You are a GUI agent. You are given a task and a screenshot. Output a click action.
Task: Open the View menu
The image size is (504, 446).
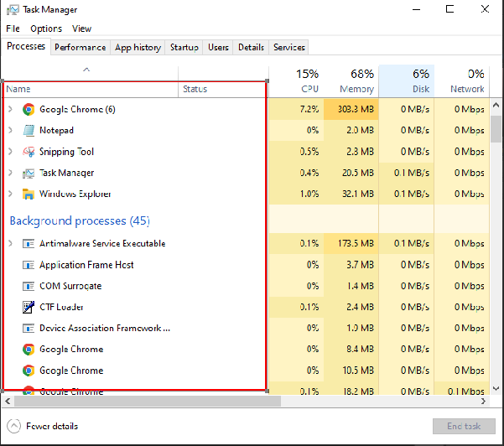tap(81, 29)
